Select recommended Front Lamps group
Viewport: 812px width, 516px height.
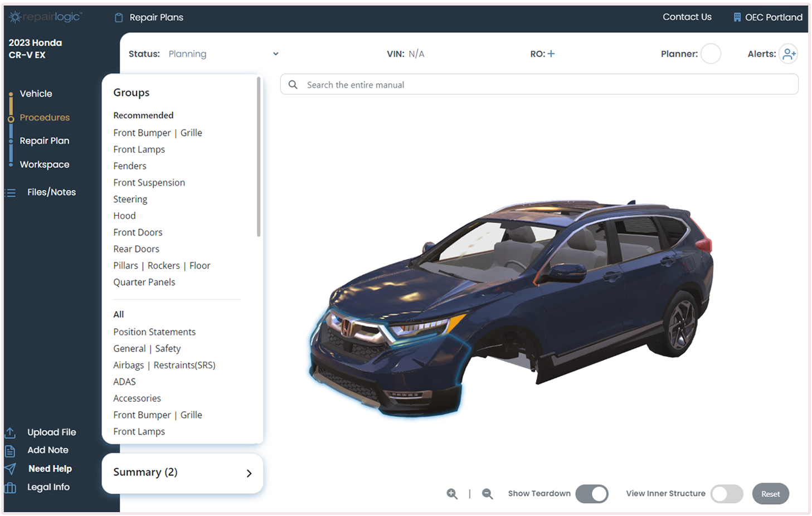pyautogui.click(x=139, y=149)
